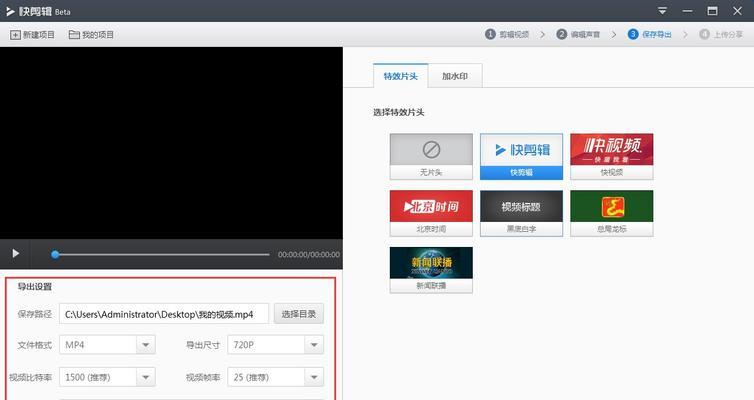Open the 导出尺寸 720P dropdown
The height and width of the screenshot is (400, 754).
(276, 345)
